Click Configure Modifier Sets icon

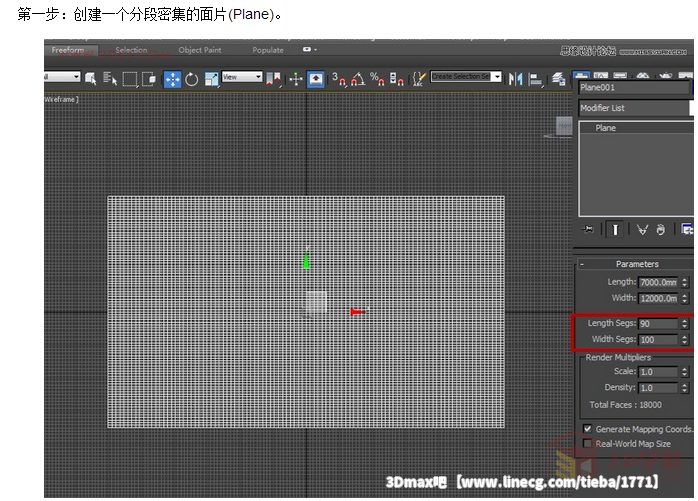(x=687, y=229)
